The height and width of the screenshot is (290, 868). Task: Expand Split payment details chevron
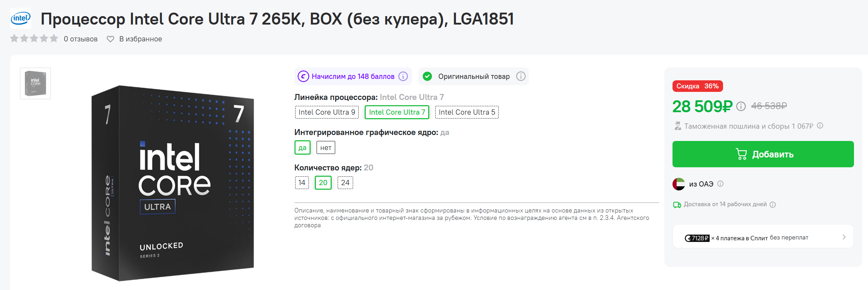pos(844,237)
